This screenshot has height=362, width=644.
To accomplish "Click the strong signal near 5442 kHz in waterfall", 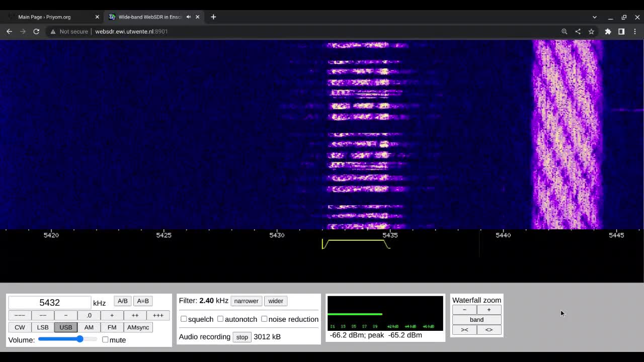I will click(x=567, y=135).
